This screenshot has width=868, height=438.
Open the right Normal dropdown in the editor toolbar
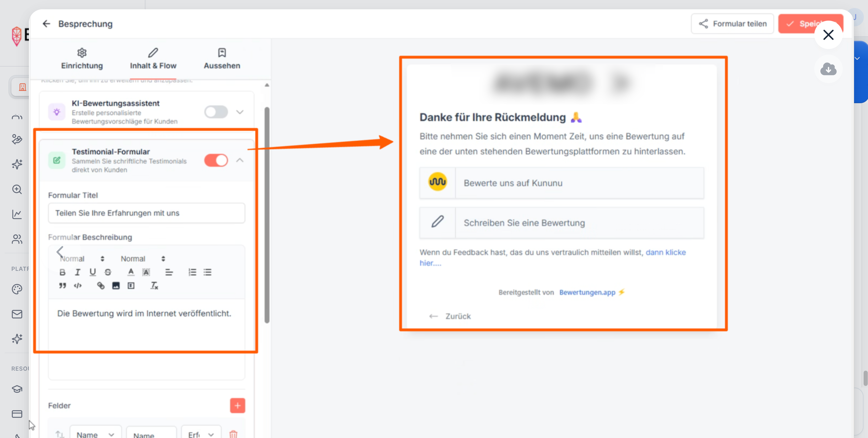[143, 258]
